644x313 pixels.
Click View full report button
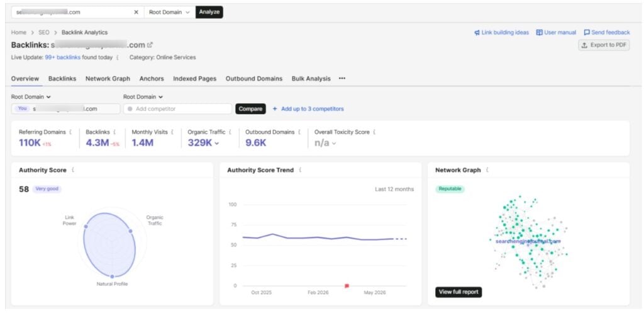pos(458,292)
